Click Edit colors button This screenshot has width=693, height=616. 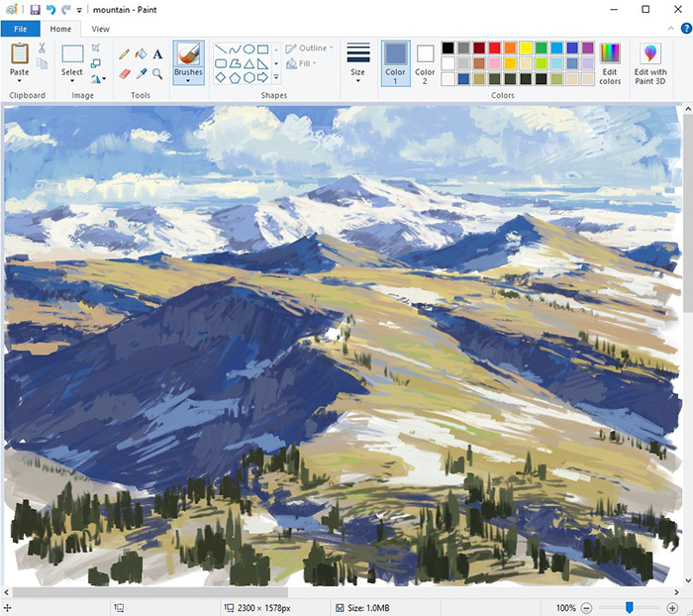click(610, 60)
